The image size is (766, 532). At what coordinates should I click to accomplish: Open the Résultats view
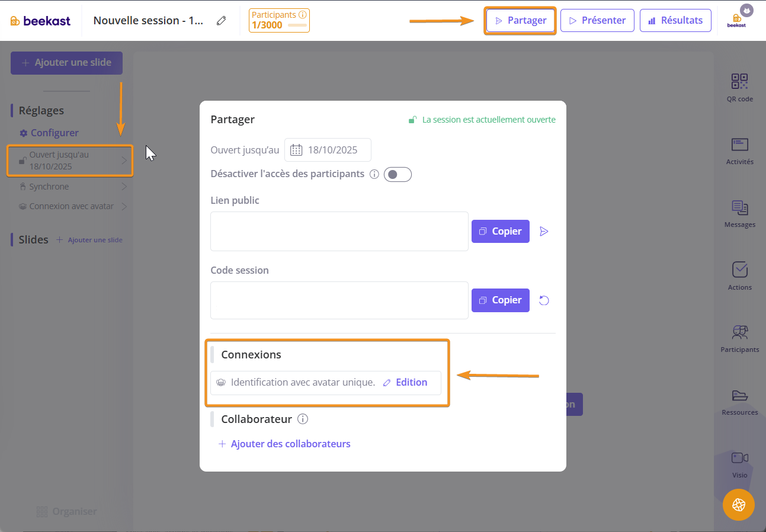675,20
